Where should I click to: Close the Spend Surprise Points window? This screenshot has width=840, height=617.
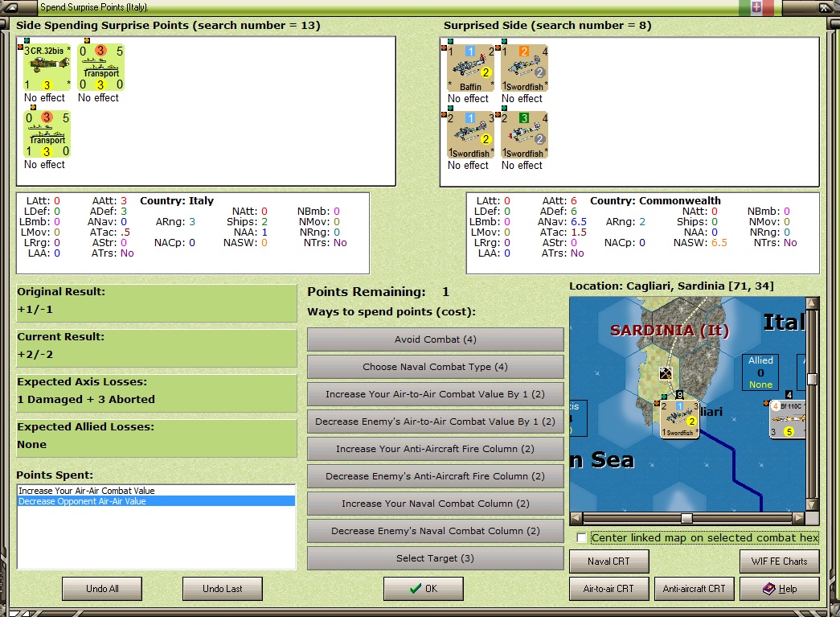coord(824,7)
